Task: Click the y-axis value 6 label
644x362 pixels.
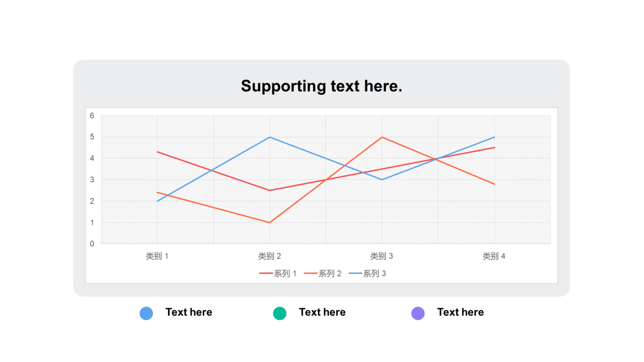Action: click(92, 116)
